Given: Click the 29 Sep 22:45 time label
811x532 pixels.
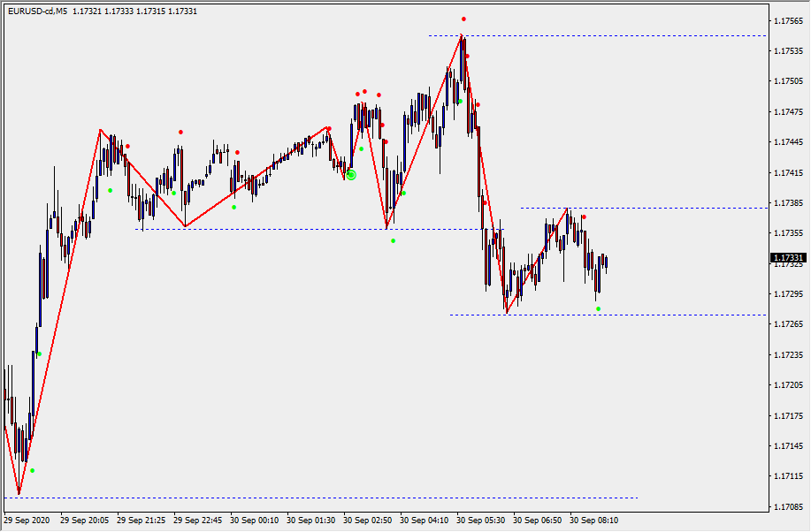Looking at the screenshot, I should tap(198, 521).
